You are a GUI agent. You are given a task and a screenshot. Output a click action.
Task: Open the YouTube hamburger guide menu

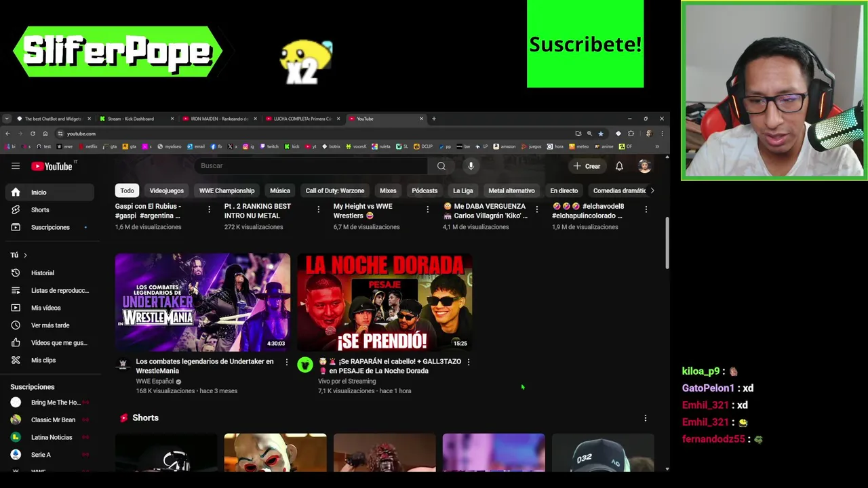point(16,166)
